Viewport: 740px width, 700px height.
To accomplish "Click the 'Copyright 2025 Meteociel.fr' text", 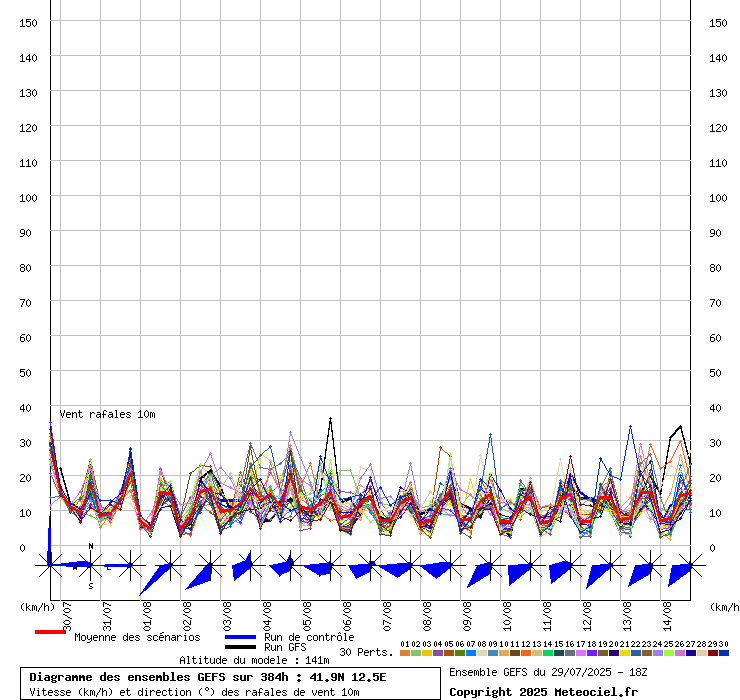I will click(x=543, y=692).
